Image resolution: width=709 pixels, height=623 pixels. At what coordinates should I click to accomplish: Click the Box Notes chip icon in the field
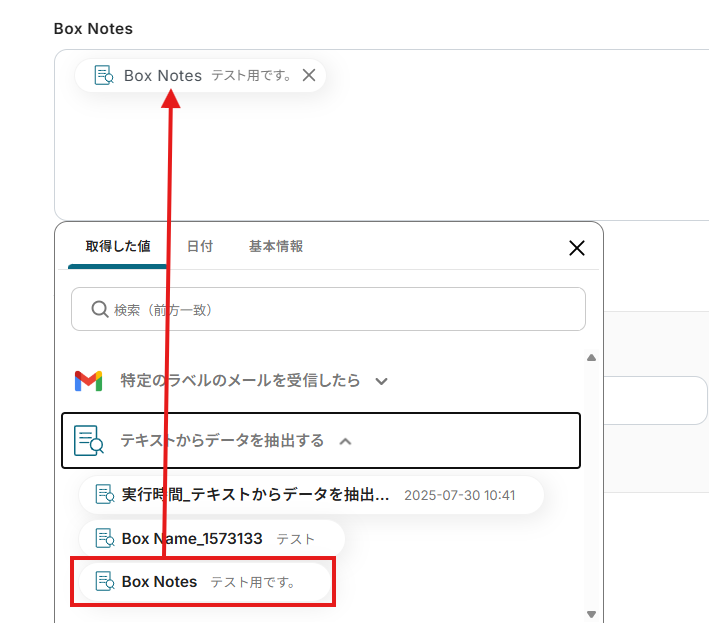[104, 75]
